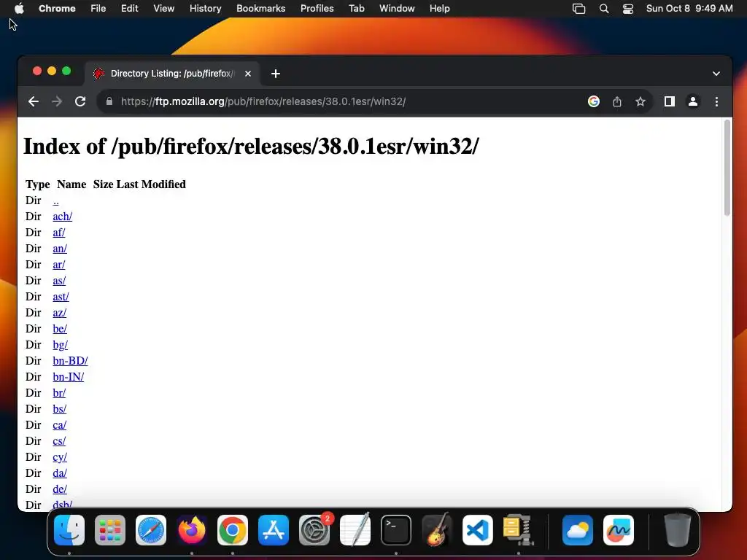Open Visual Studio Code from Dock
The height and width of the screenshot is (560, 747).
[477, 530]
